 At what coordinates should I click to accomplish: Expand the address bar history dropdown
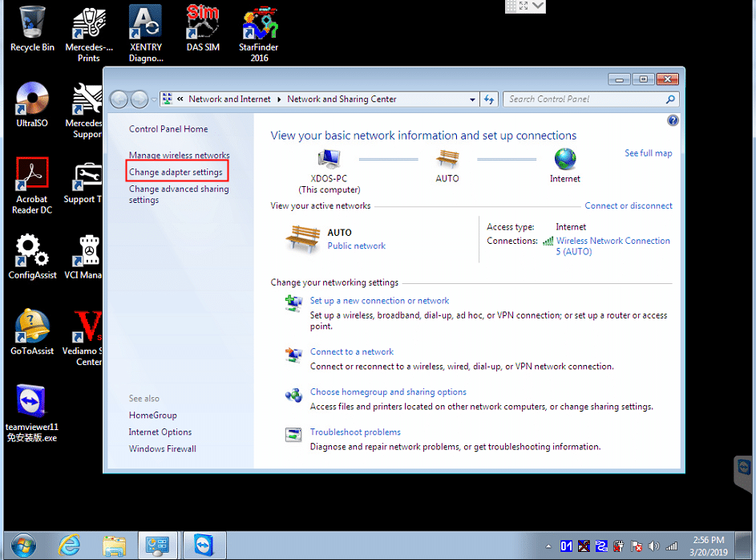(473, 99)
